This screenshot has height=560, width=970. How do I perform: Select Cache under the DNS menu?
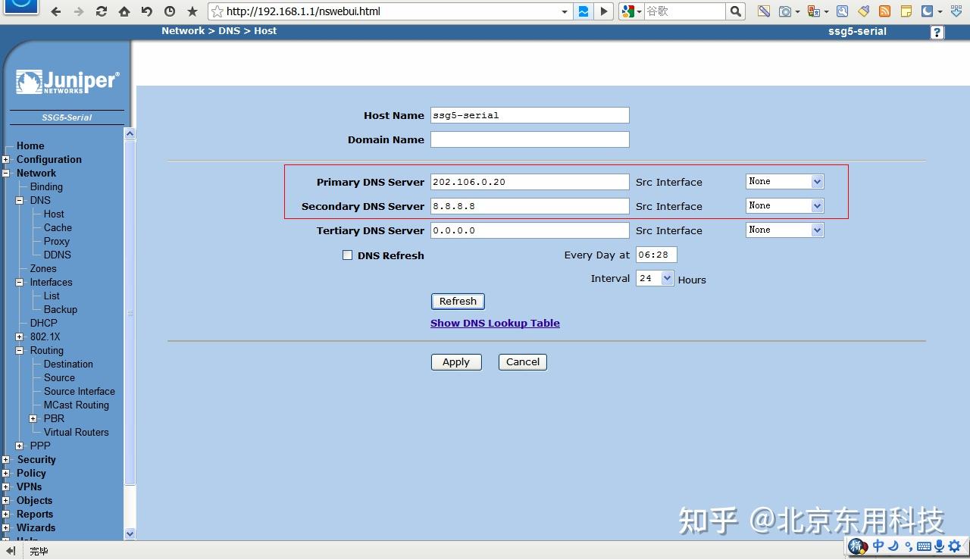pos(57,227)
